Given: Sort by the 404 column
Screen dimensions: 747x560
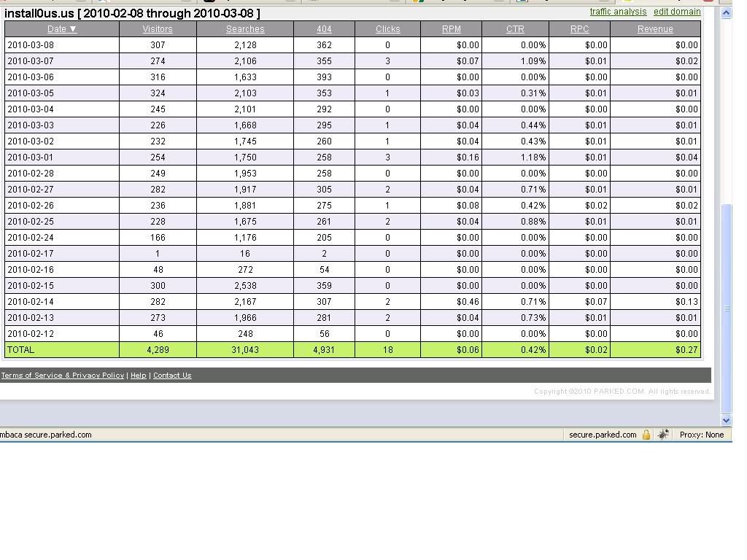Looking at the screenshot, I should click(x=323, y=29).
